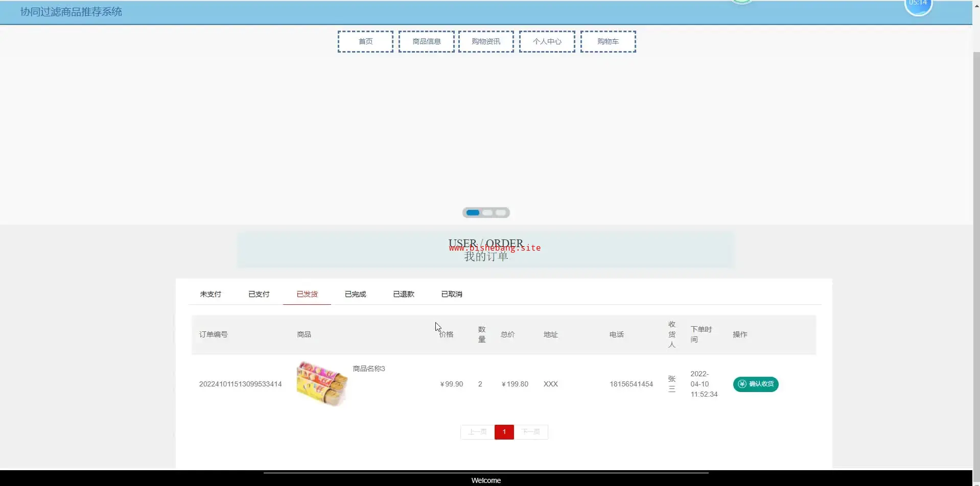The height and width of the screenshot is (486, 980).
Task: Click order number 202241011513099533414
Action: 240,384
